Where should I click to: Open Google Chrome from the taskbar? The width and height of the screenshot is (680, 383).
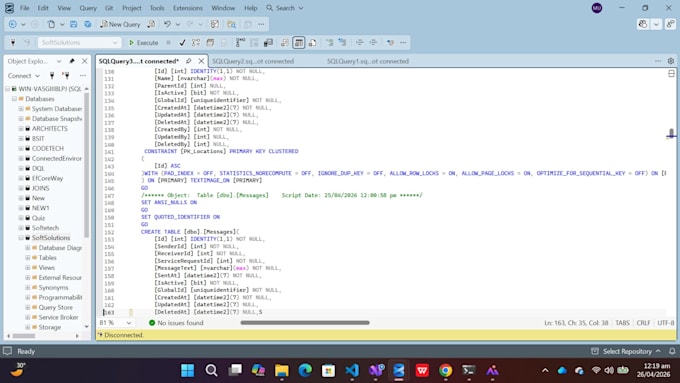445,370
